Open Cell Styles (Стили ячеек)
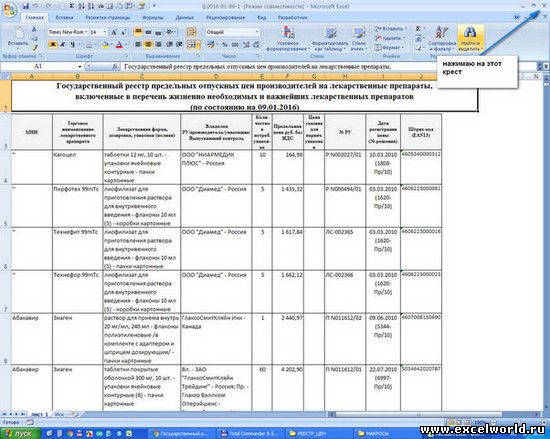The image size is (550, 439). coord(358,39)
